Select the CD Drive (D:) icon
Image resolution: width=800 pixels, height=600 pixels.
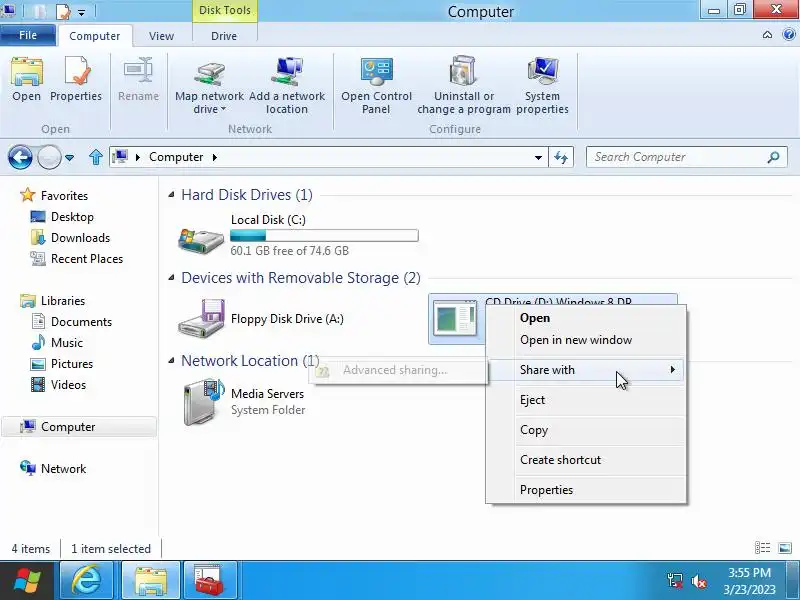(456, 318)
